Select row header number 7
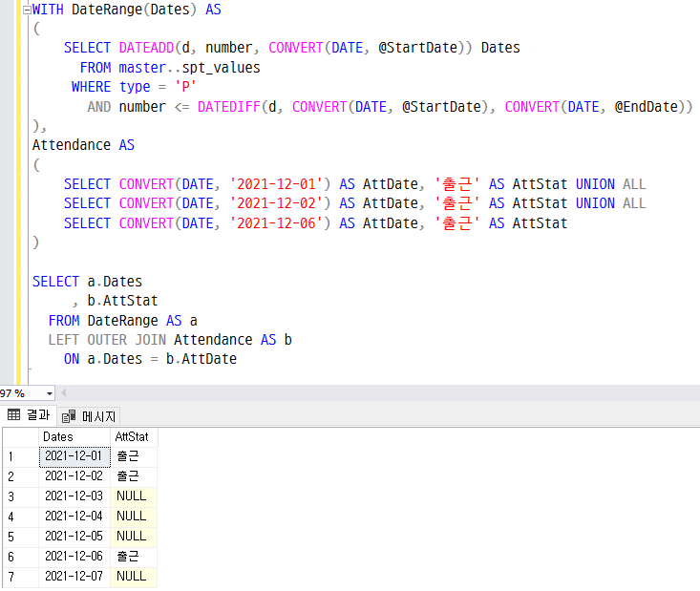The image size is (700, 591). click(x=21, y=578)
